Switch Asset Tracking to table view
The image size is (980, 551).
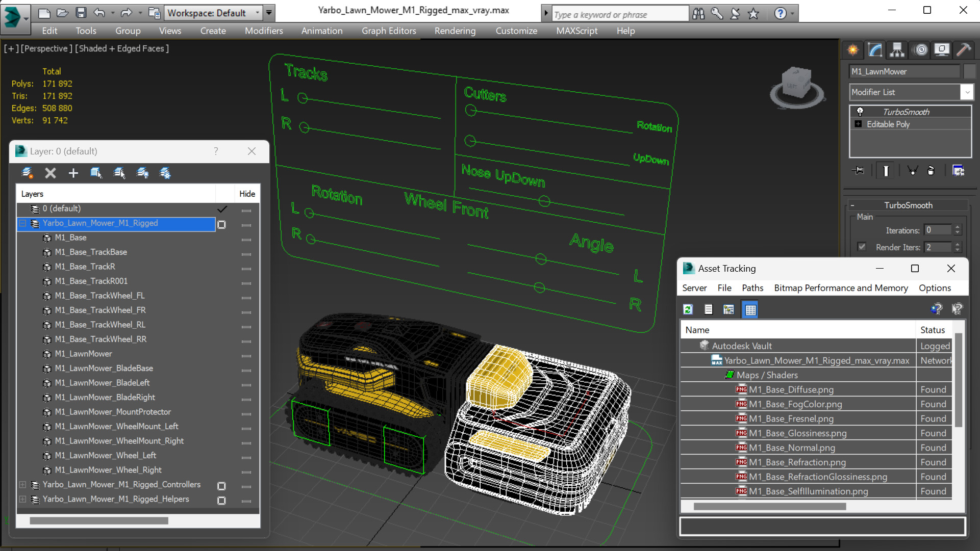tap(750, 309)
